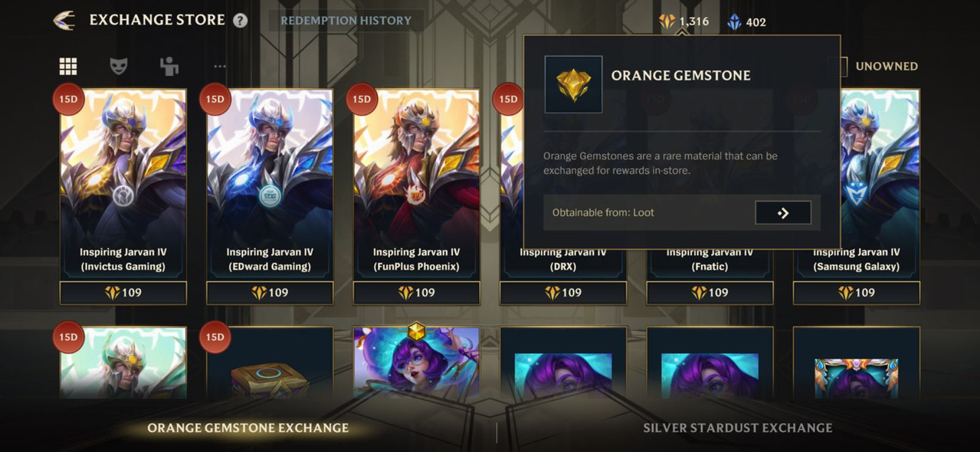Select Inspiring Jarvan IV Invictus Gaming skin
The width and height of the screenshot is (980, 452).
123,184
